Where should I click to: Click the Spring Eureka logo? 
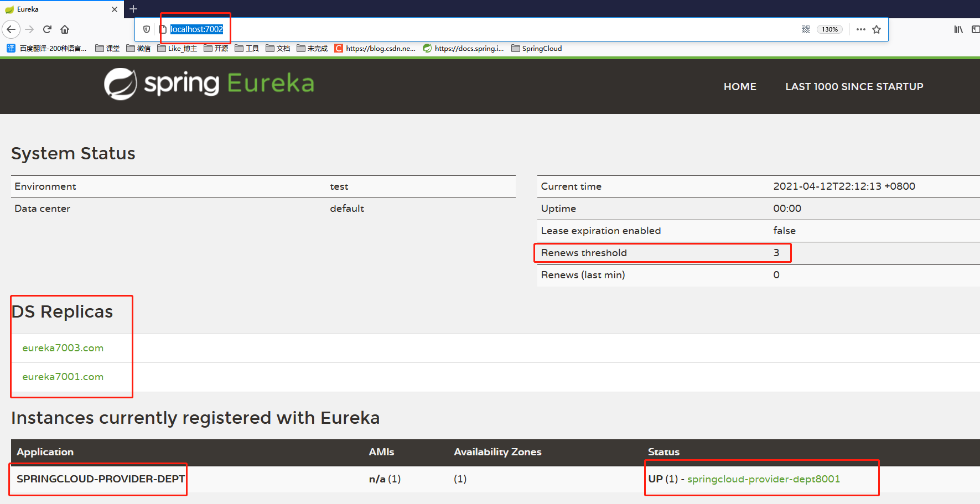point(209,84)
